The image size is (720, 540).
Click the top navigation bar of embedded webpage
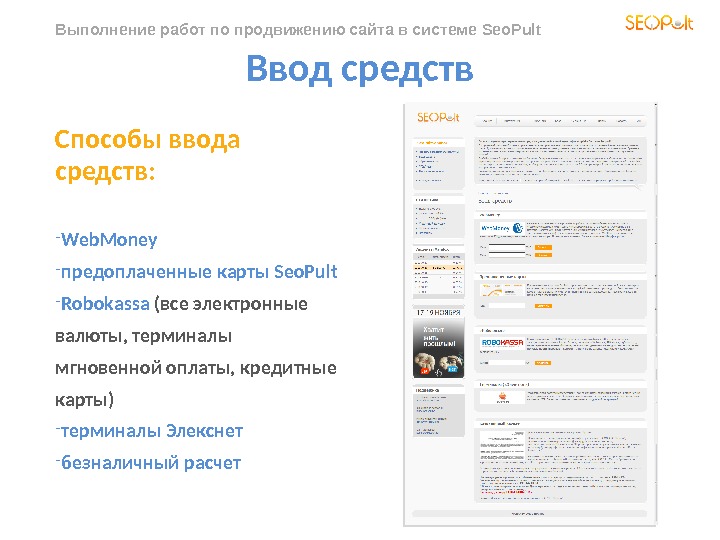tap(560, 121)
